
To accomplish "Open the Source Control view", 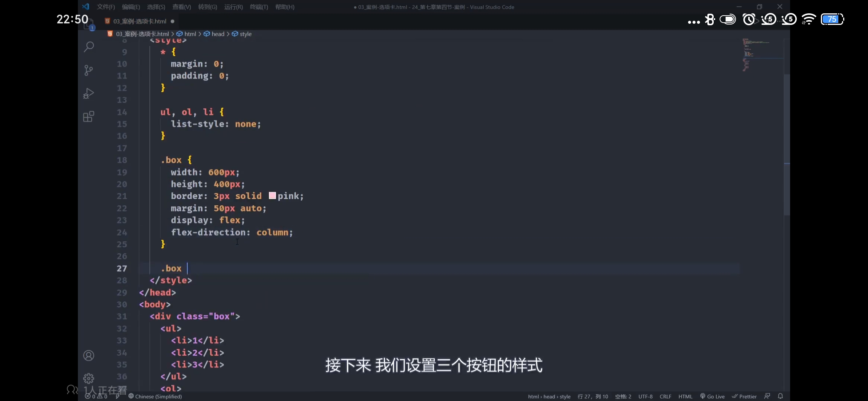I will pos(89,70).
